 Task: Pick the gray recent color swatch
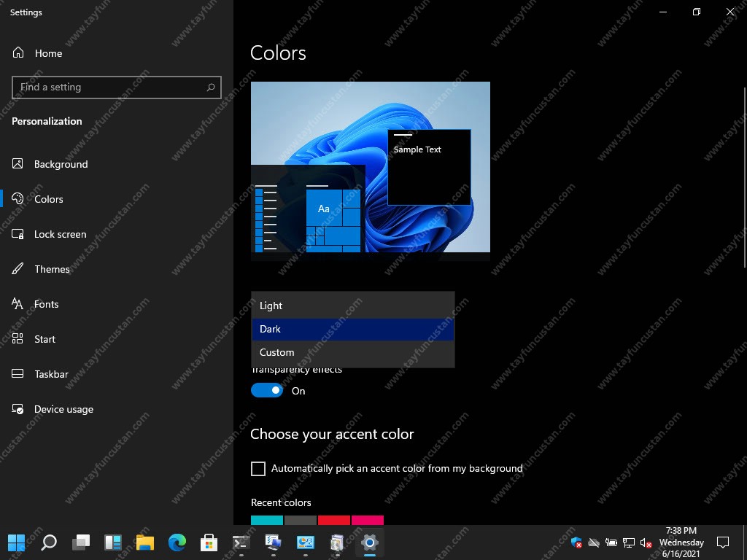click(301, 520)
